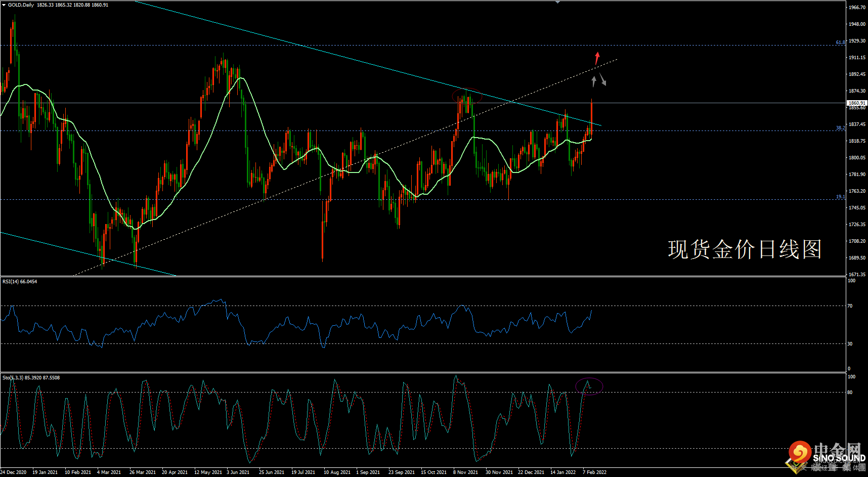Click the Sto(5,3,3) indicator label
Image resolution: width=868 pixels, height=477 pixels.
pos(31,377)
